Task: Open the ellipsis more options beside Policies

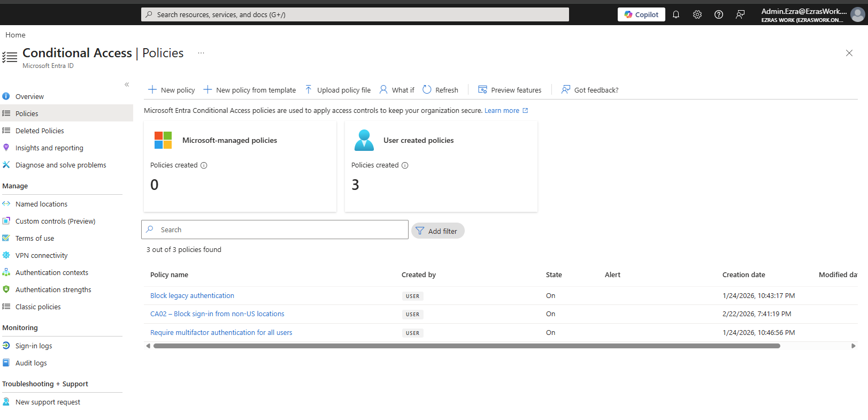Action: 201,53
